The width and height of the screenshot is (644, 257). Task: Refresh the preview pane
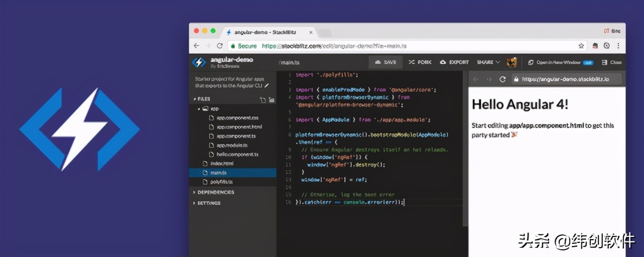(x=502, y=79)
